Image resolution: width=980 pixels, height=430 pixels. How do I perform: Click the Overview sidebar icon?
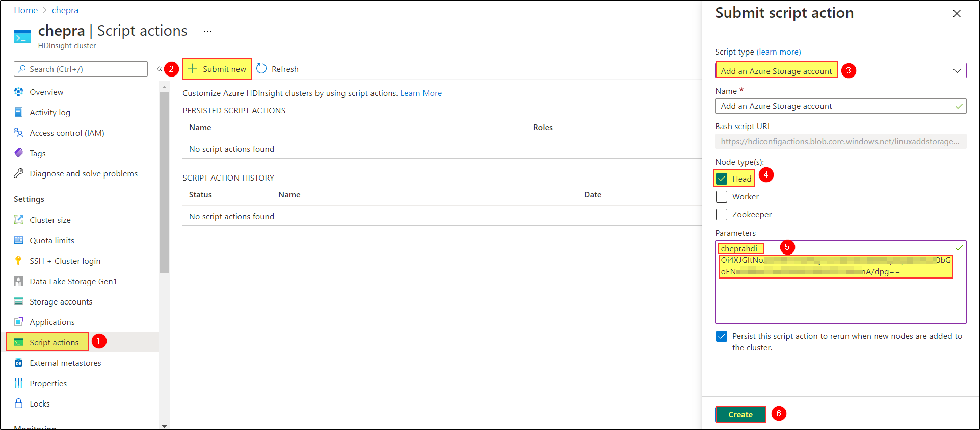pyautogui.click(x=19, y=92)
